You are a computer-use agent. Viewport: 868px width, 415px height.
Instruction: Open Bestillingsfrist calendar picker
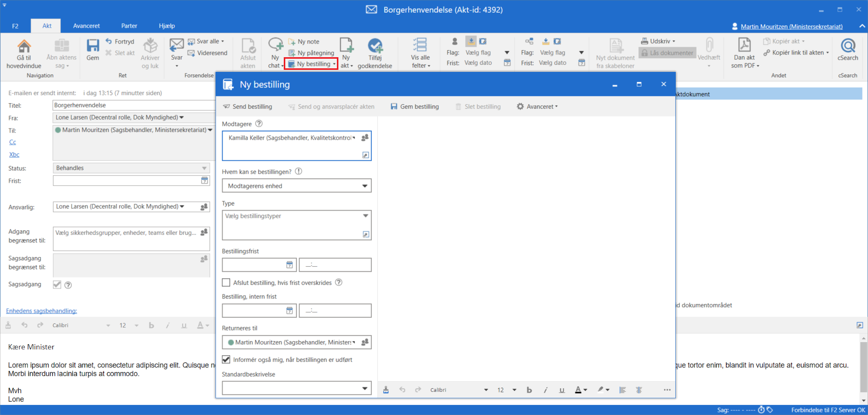[x=289, y=265]
